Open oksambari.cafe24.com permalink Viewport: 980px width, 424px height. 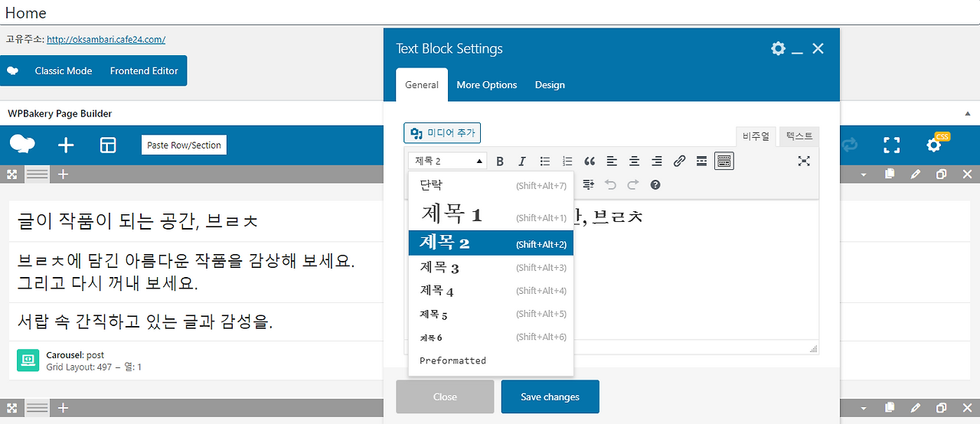tap(106, 39)
